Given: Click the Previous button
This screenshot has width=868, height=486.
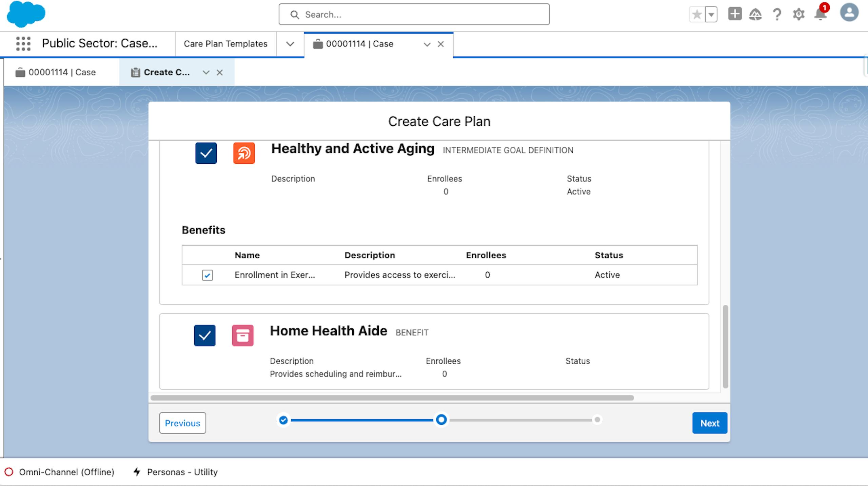Looking at the screenshot, I should coord(182,423).
